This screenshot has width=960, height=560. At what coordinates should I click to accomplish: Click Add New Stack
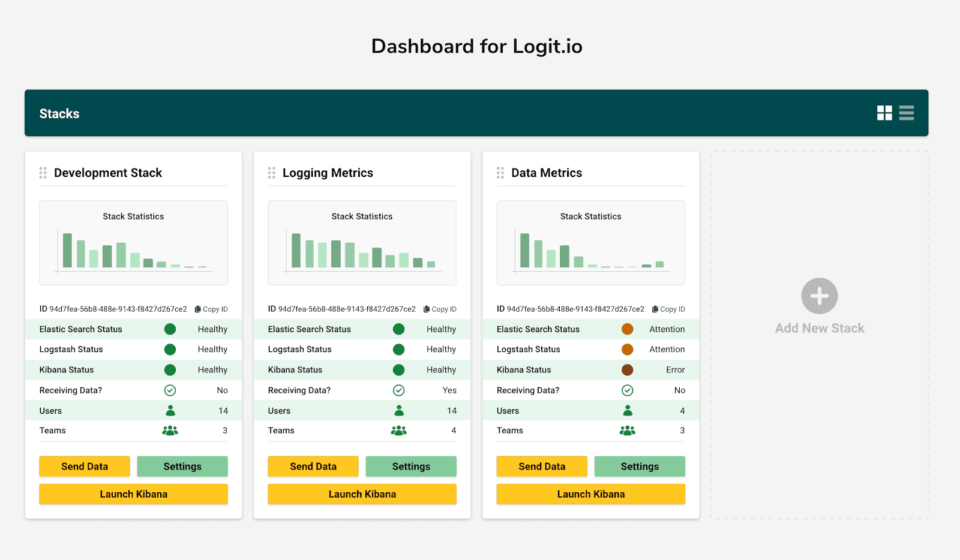818,306
